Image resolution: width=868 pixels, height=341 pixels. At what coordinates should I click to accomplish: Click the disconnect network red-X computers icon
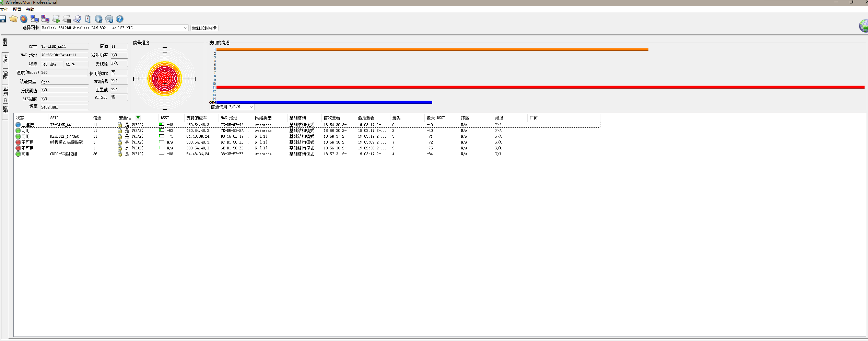tap(45, 19)
